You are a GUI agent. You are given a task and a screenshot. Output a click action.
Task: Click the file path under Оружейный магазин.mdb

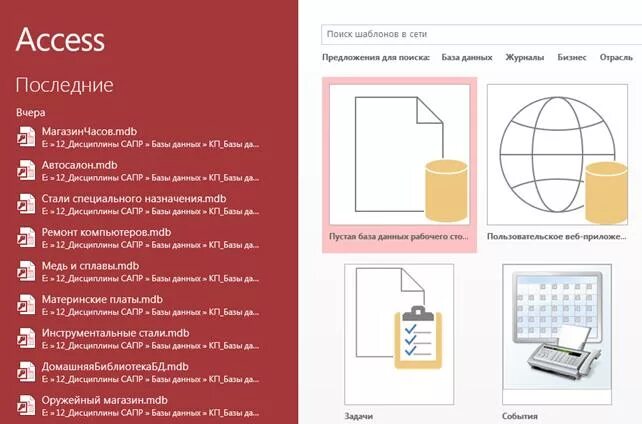pos(150,413)
